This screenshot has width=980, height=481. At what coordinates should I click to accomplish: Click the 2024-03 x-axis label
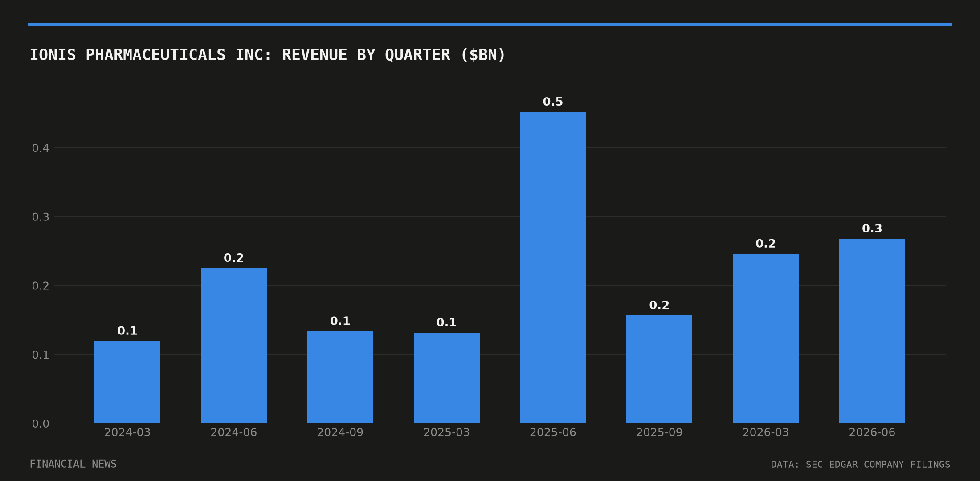pos(127,432)
